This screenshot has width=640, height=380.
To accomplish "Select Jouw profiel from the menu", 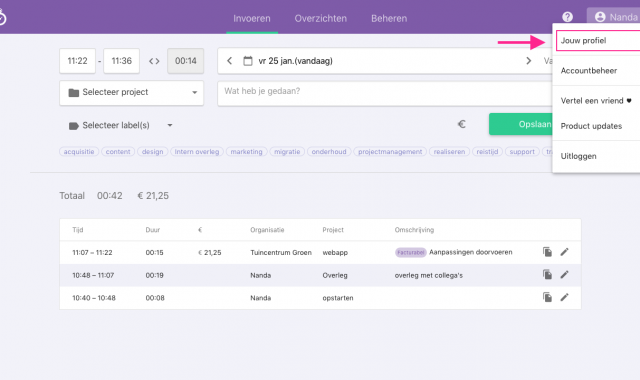I will pos(598,40).
